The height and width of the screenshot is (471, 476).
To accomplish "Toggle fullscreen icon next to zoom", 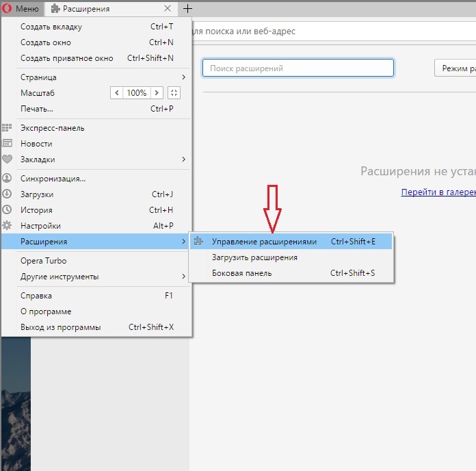I will tap(174, 92).
